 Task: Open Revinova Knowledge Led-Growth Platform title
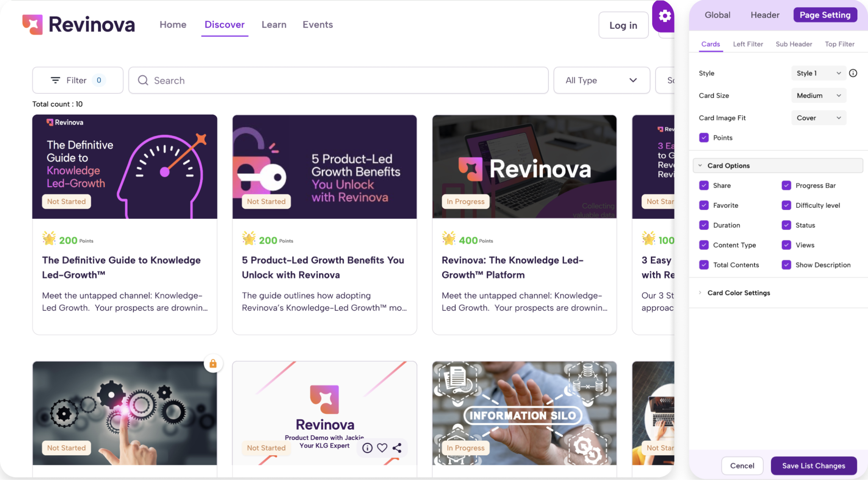point(512,268)
